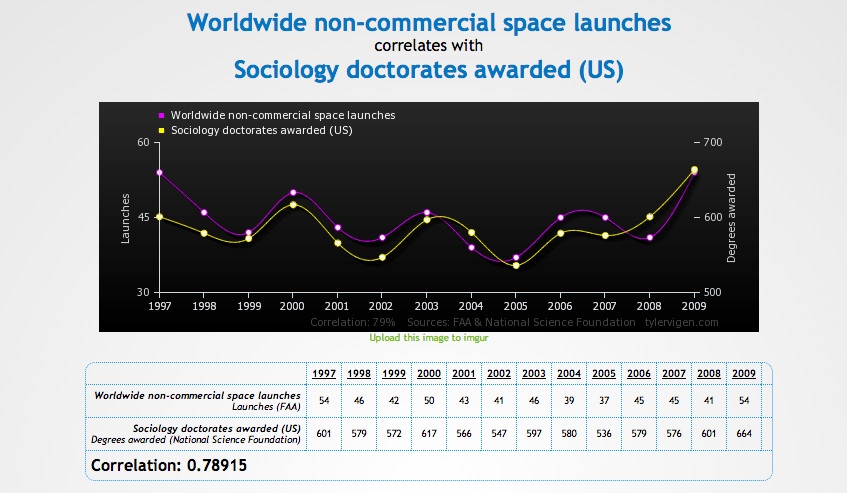This screenshot has height=493, width=847.
Task: Click the 2004 column header in table
Action: (x=569, y=373)
